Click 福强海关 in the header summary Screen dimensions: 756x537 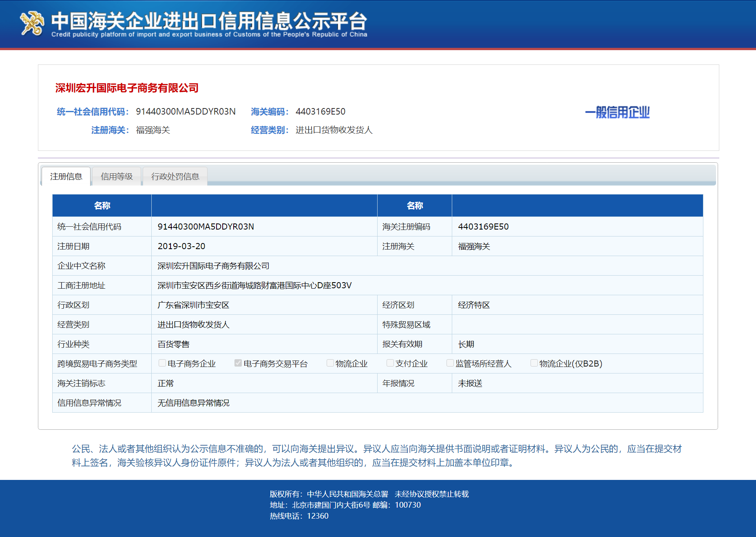153,130
